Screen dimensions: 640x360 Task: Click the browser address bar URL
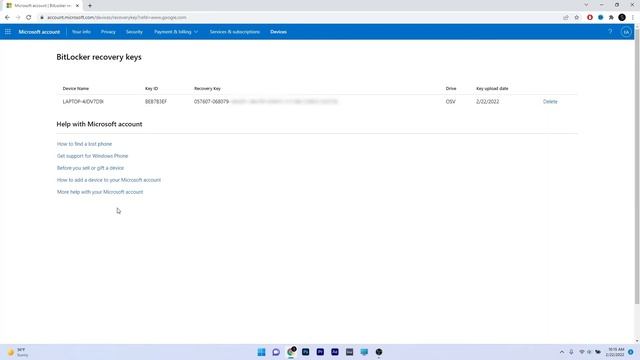click(x=117, y=18)
